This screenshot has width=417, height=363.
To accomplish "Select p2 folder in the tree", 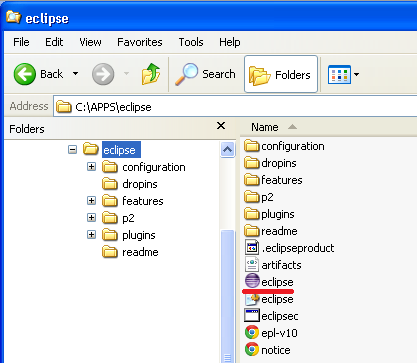I will pos(128,218).
